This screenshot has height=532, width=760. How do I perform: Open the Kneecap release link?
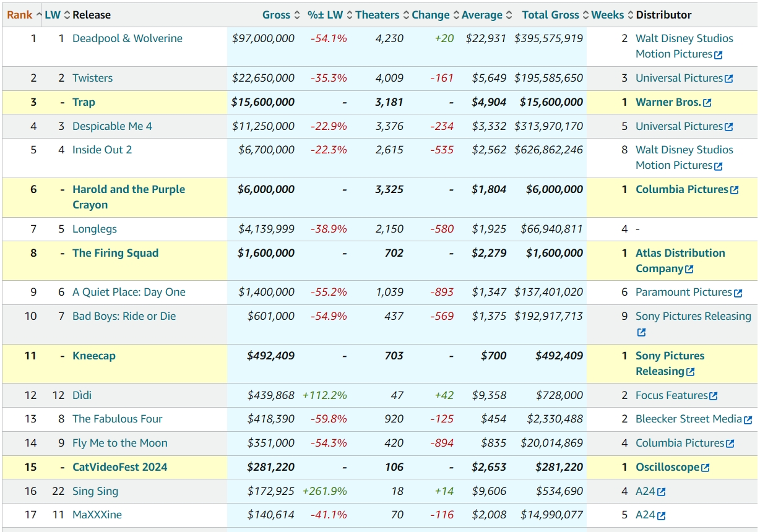[x=94, y=356]
